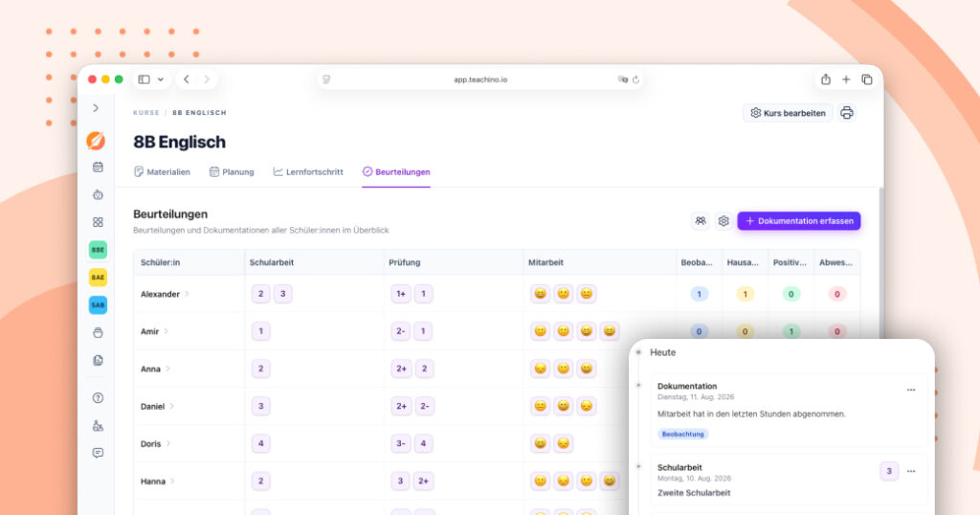The height and width of the screenshot is (515, 980).
Task: Toggle the browser sidebar icon
Action: [145, 79]
